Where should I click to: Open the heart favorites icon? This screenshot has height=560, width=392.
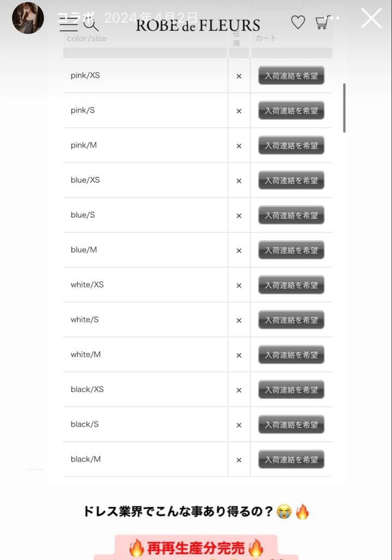pyautogui.click(x=298, y=22)
